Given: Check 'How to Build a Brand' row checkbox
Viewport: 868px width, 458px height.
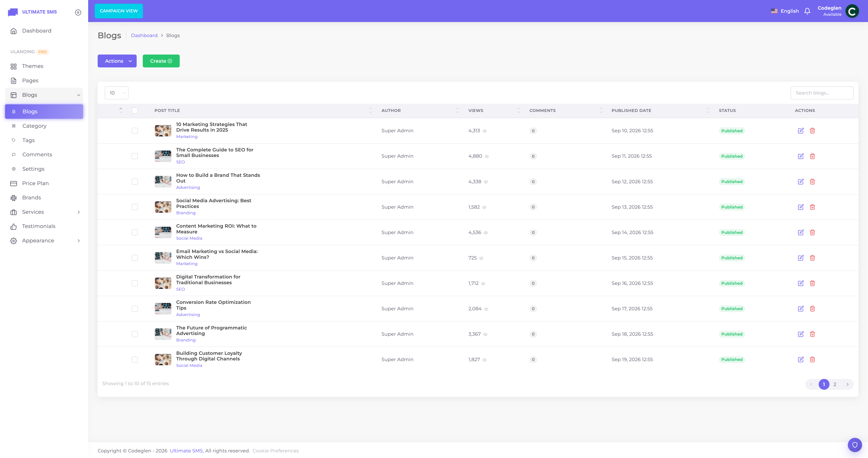Looking at the screenshot, I should coord(135,182).
